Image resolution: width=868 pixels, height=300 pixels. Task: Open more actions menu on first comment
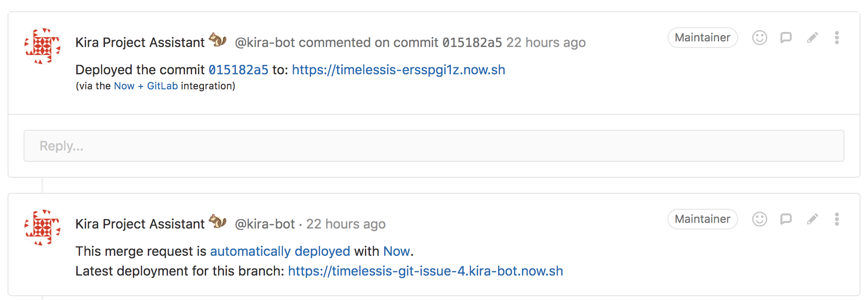[x=836, y=38]
